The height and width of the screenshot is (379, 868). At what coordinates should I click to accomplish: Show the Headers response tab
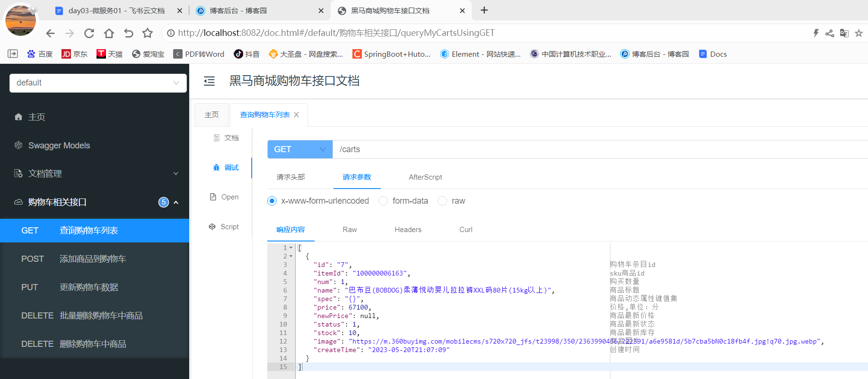[x=408, y=230]
